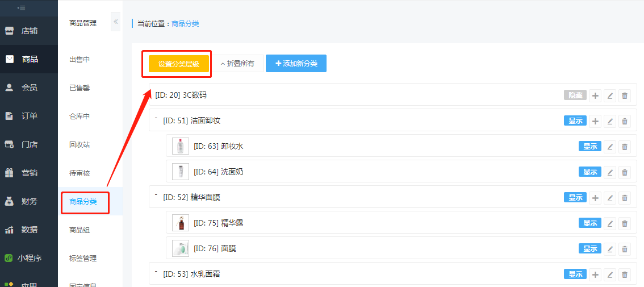Edit the 精华露 category

point(610,223)
